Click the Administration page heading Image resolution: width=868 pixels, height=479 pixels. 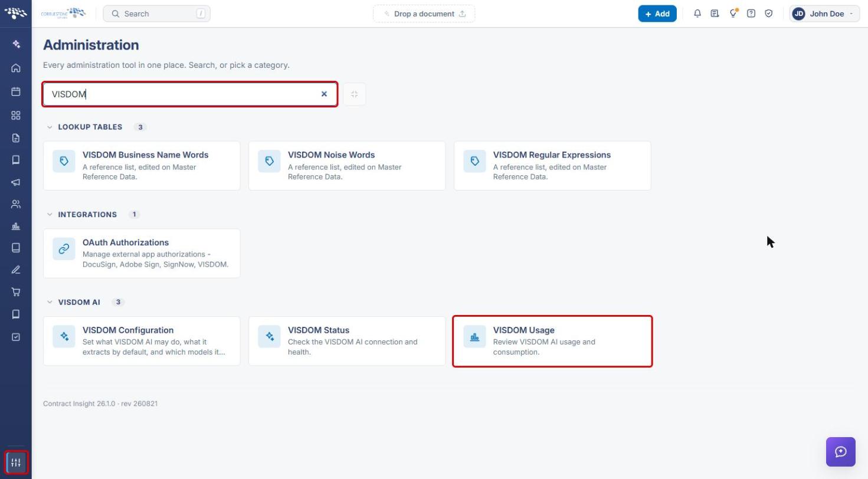point(91,45)
